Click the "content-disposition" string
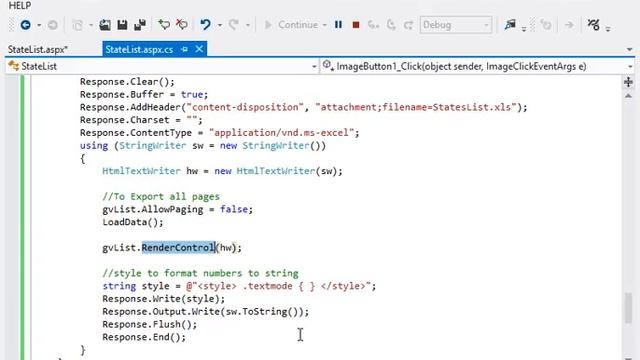 pos(245,107)
